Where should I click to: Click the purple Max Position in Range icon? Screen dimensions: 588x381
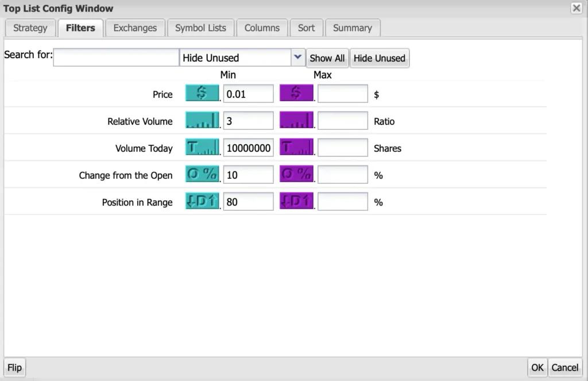(x=296, y=202)
